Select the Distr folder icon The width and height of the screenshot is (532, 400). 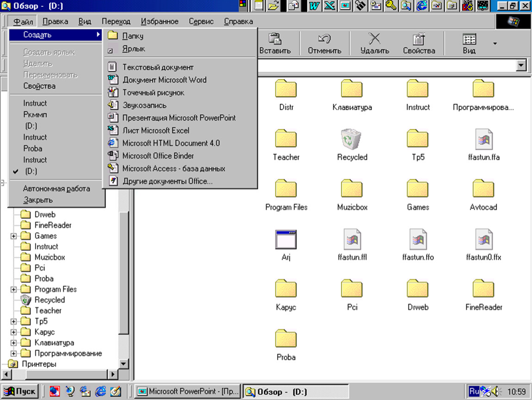[286, 89]
